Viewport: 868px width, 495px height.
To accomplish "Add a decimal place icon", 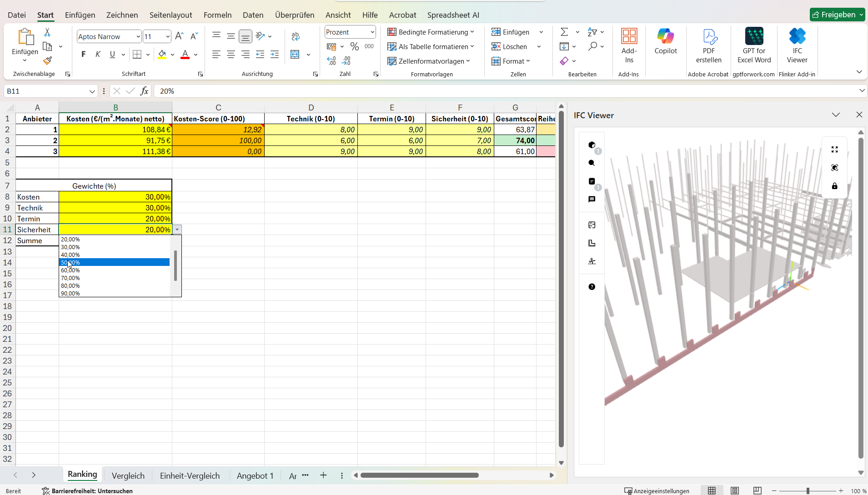I will (x=331, y=61).
